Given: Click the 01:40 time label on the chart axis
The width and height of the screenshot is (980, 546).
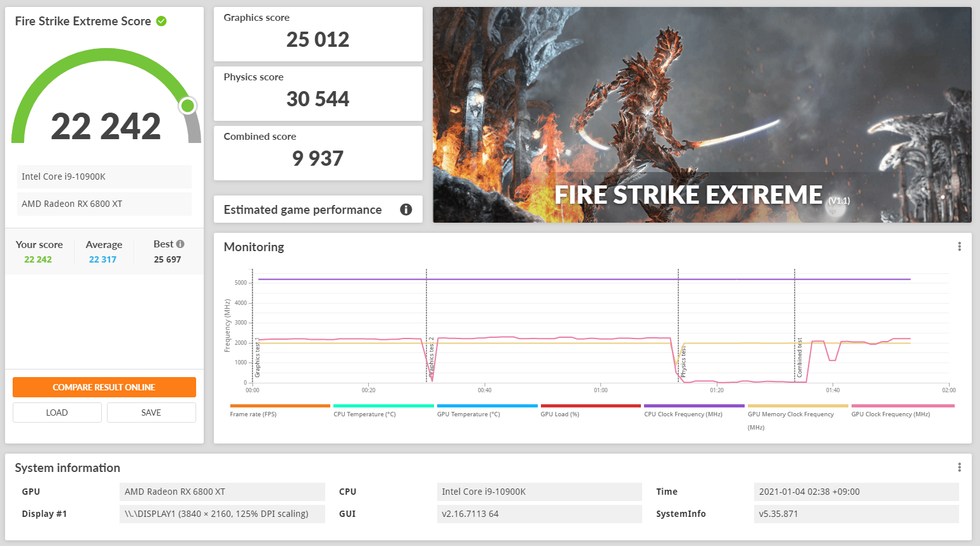Looking at the screenshot, I should 833,390.
